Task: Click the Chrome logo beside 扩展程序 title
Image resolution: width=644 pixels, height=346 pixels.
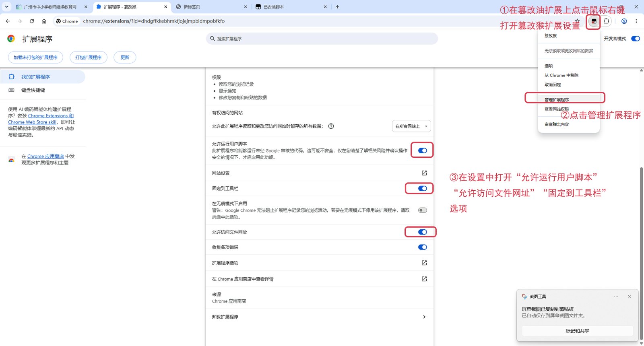Action: (x=11, y=39)
